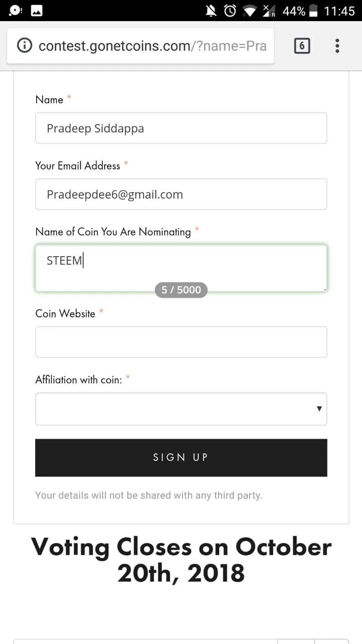The height and width of the screenshot is (644, 362).
Task: Tap the first notification icon in status bar
Action: tap(15, 11)
